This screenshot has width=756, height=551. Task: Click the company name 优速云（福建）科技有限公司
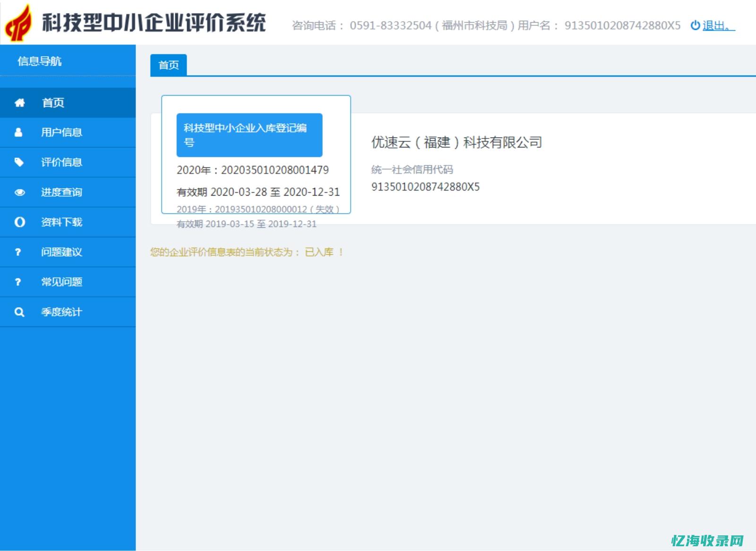[456, 142]
